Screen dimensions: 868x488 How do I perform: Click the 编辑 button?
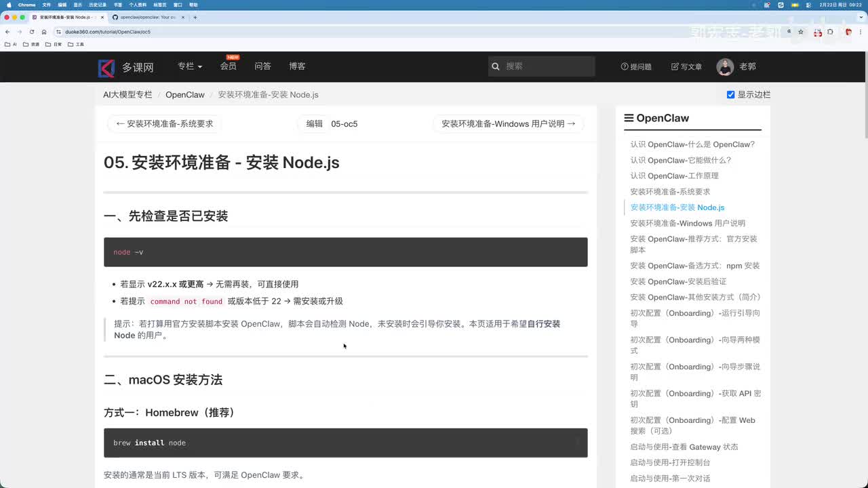tap(315, 123)
